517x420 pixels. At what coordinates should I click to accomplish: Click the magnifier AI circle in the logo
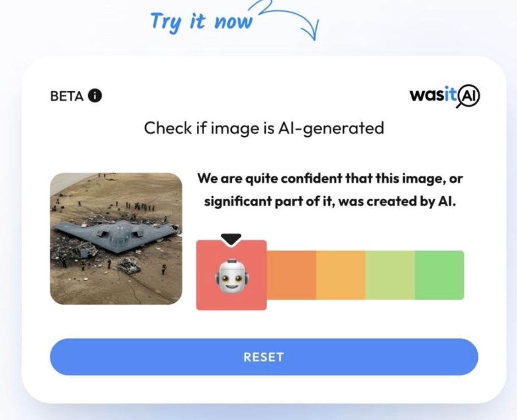click(469, 96)
